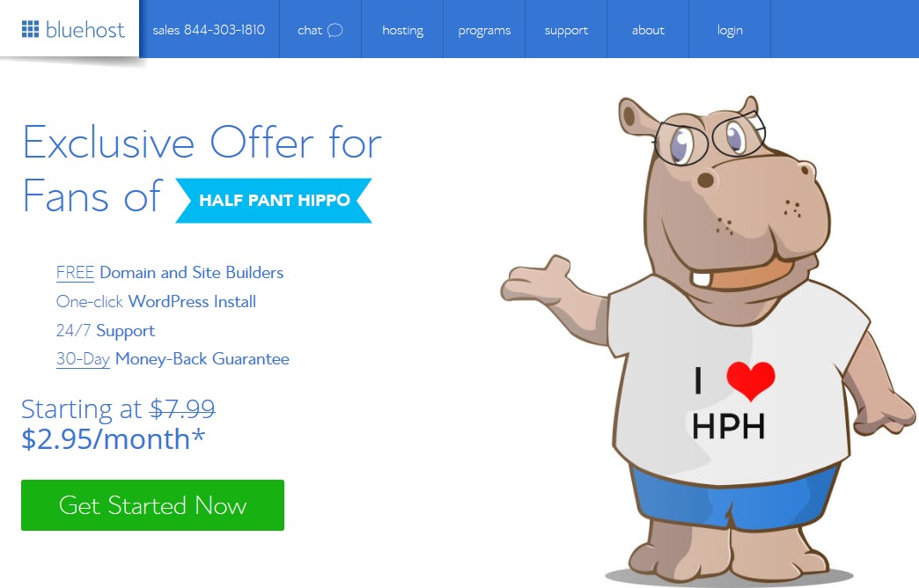Click the hippo's outstretched hand
Image resolution: width=919 pixels, height=588 pixels.
coord(536,278)
